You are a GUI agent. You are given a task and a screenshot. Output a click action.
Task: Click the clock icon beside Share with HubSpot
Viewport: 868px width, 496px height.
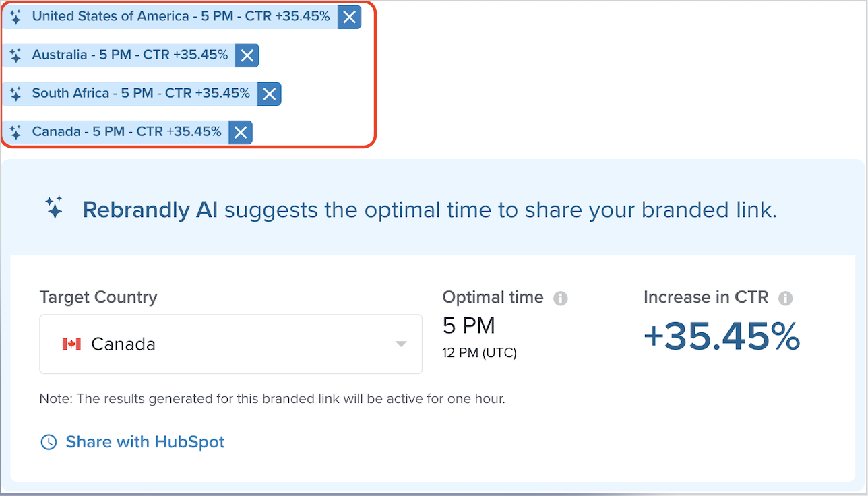point(49,443)
